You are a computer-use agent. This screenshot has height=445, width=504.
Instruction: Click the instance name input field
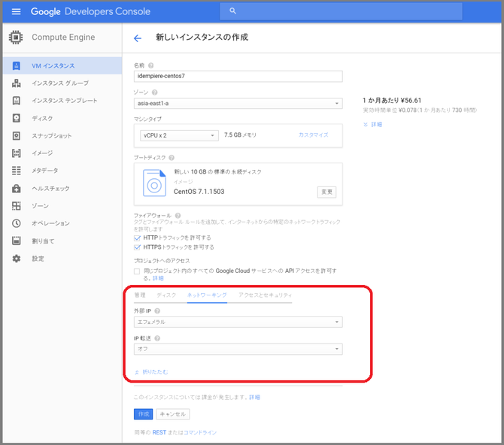(x=238, y=76)
